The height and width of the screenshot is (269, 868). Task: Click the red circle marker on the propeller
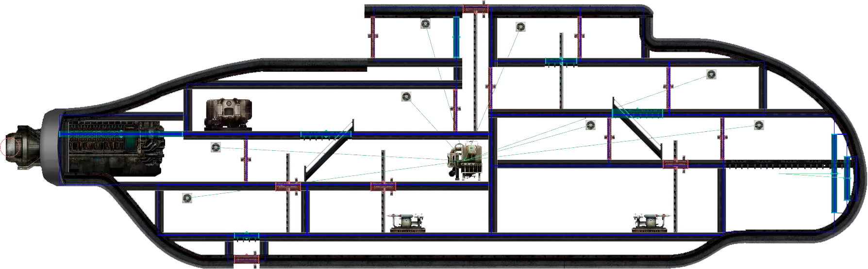10,147
